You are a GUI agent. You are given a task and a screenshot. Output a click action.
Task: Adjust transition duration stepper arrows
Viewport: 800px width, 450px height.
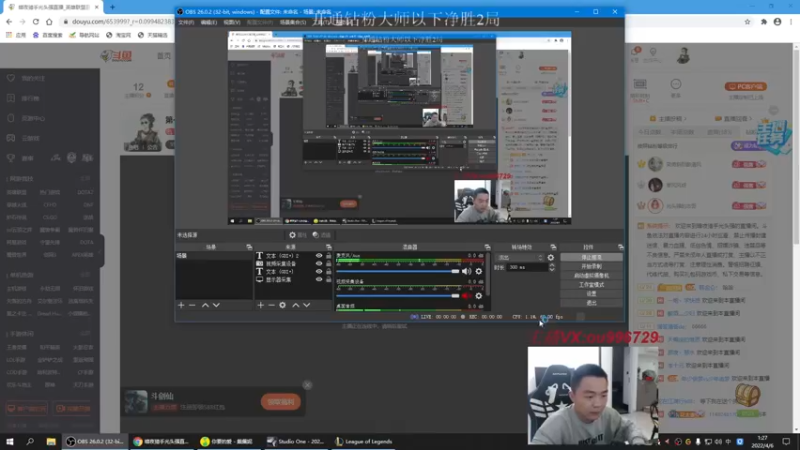tap(552, 267)
